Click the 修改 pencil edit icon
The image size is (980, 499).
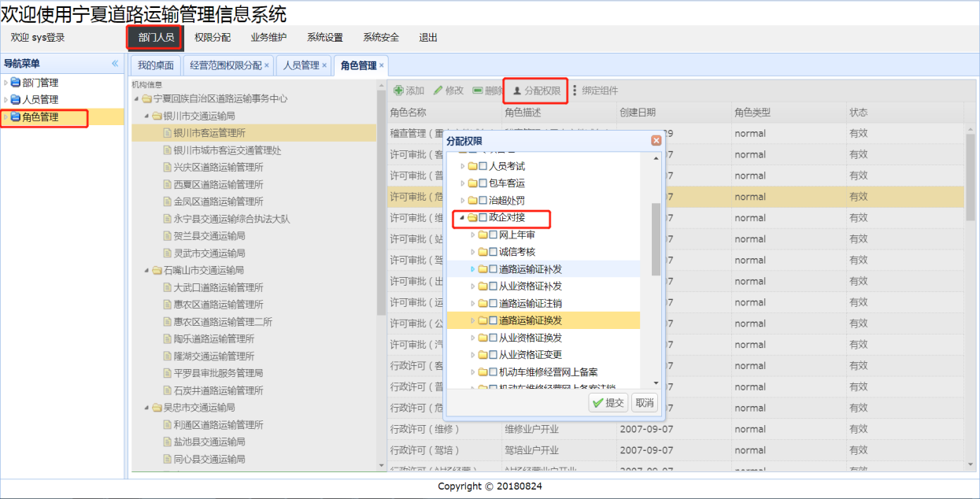(x=438, y=91)
